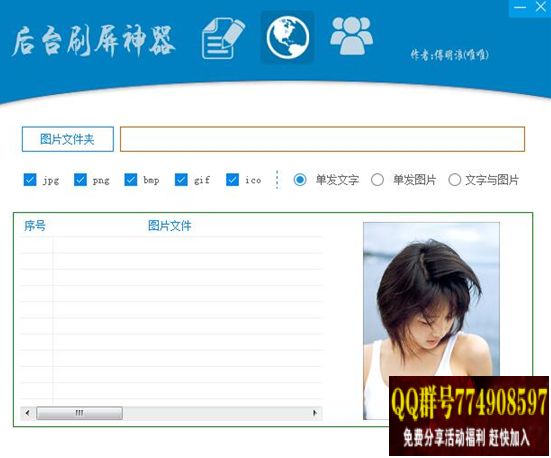551x458 pixels.
Task: Minimize the window
Action: coord(520,7)
